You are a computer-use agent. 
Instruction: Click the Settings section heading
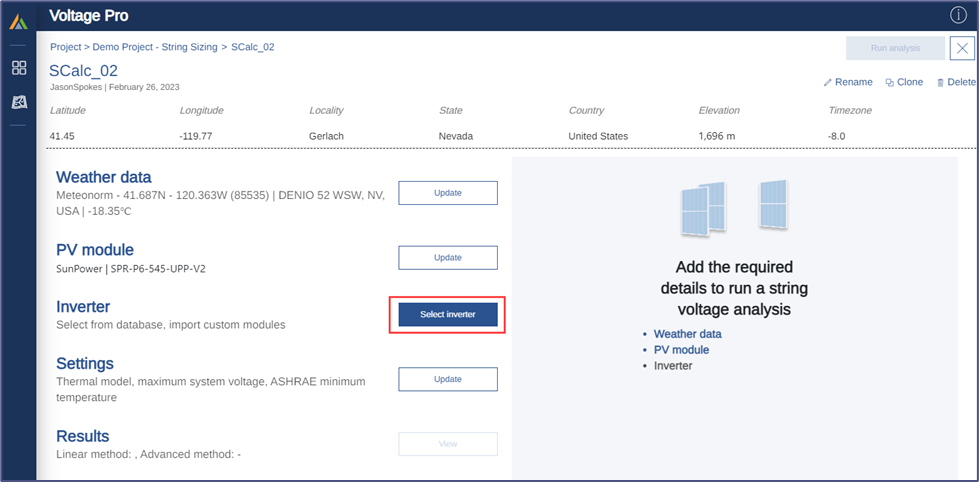pyautogui.click(x=85, y=363)
